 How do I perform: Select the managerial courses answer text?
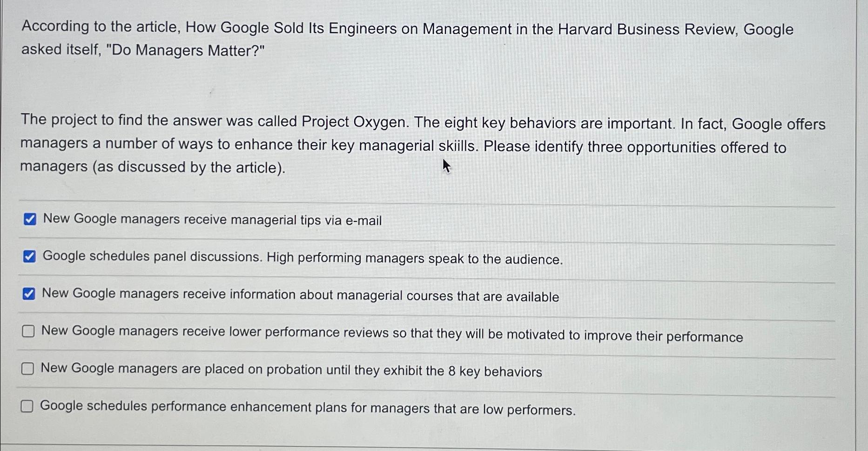tap(300, 295)
